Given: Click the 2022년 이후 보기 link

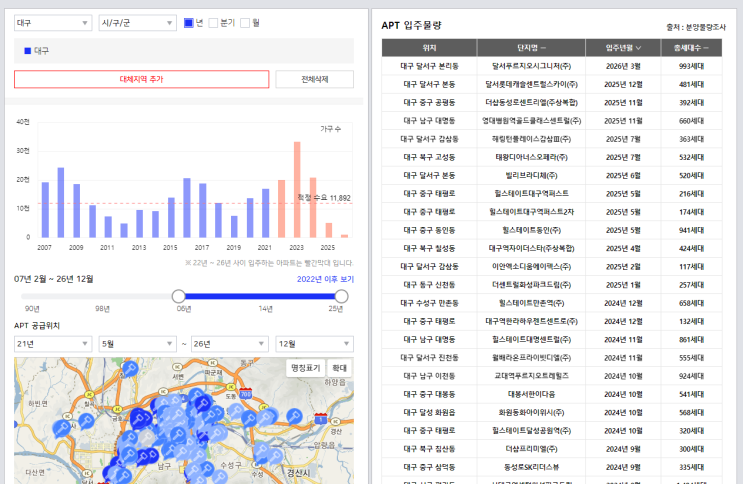Looking at the screenshot, I should tap(325, 279).
